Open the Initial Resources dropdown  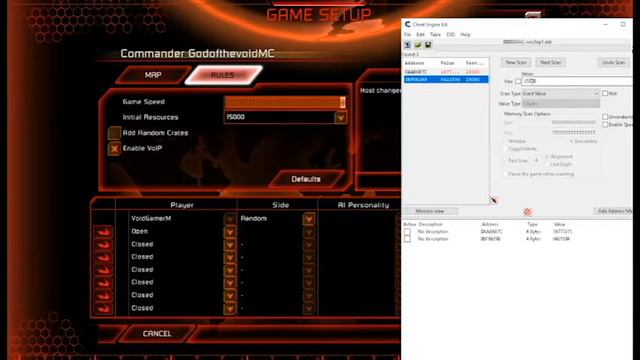coord(340,118)
